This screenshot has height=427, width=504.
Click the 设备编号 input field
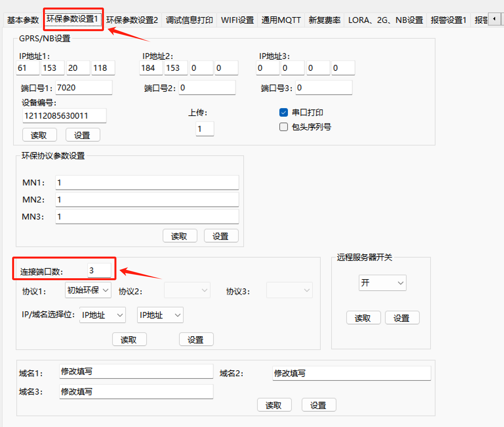coord(64,116)
